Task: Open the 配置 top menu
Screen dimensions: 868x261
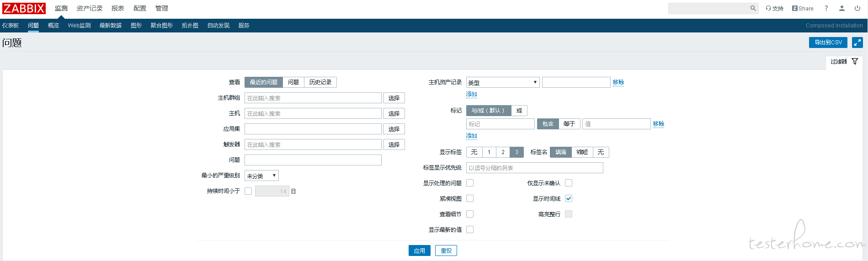Action: click(x=139, y=8)
